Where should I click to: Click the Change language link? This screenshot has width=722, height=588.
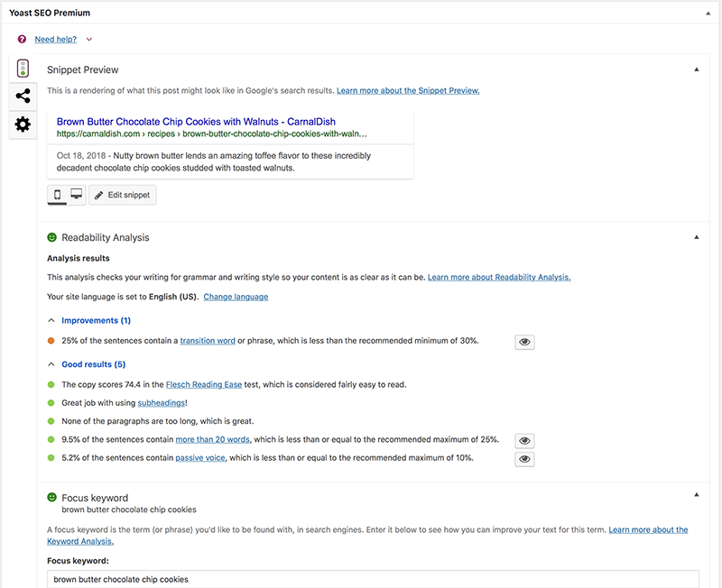(x=236, y=298)
